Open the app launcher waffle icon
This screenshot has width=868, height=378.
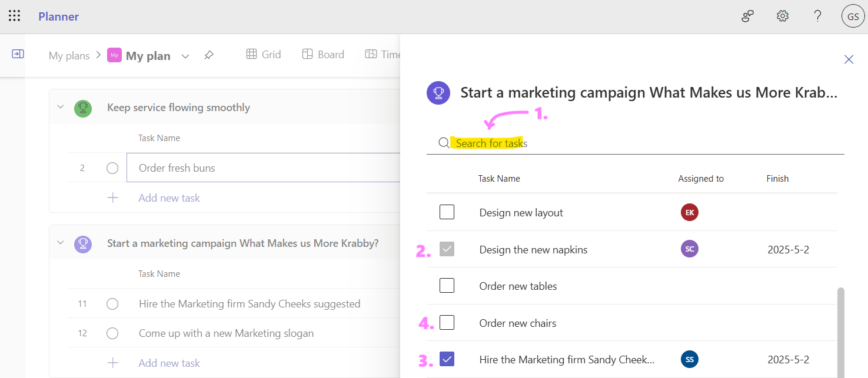tap(15, 16)
